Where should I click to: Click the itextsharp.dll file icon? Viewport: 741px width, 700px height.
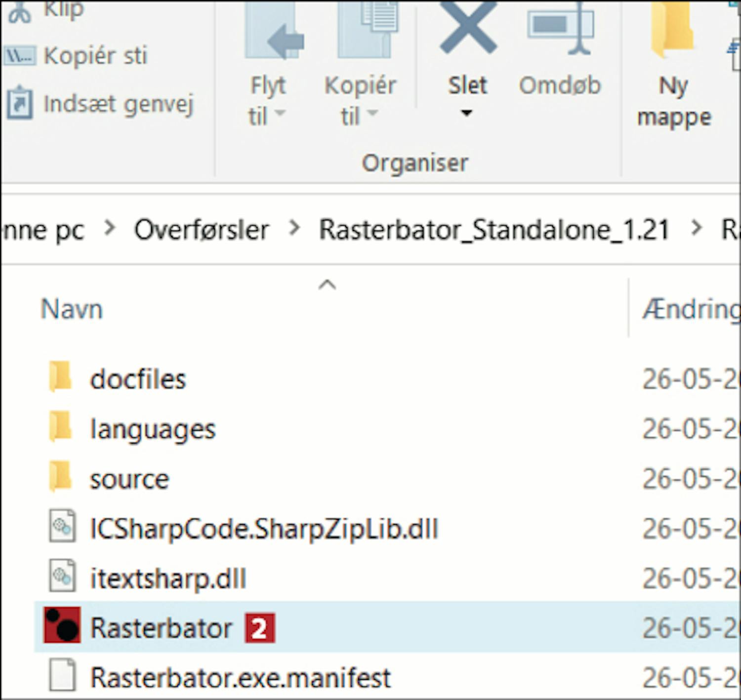click(62, 576)
